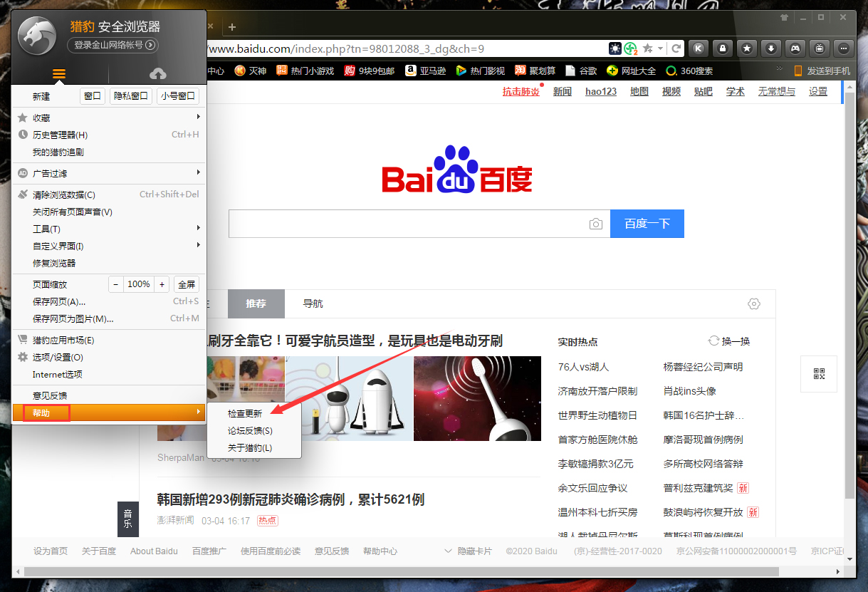Screen dimensions: 868x592
Task: Open the more options ... icon
Action: (843, 48)
